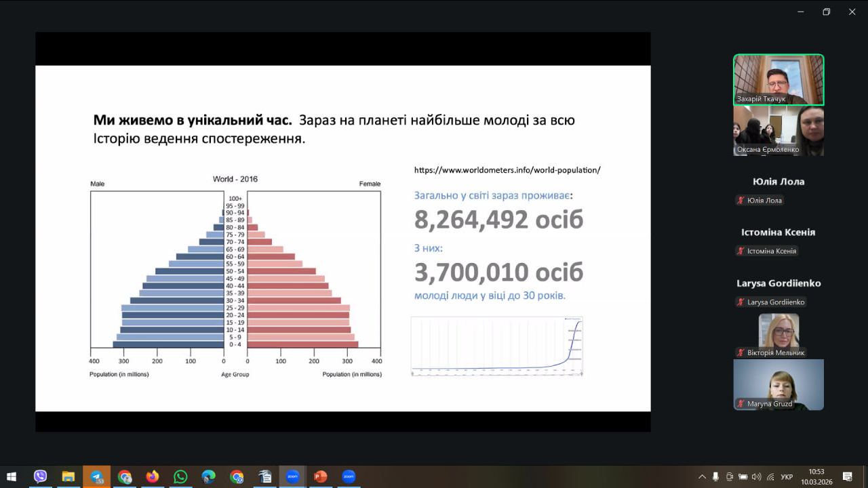The image size is (868, 488).
Task: Click the microphone icon in system tray
Action: click(x=715, y=476)
